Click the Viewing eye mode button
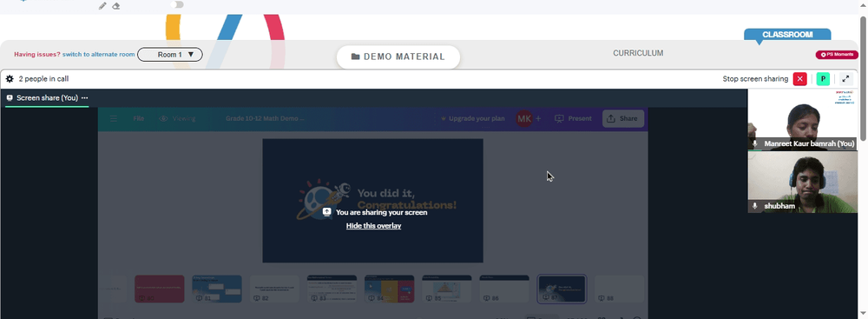Image resolution: width=868 pixels, height=319 pixels. (177, 119)
